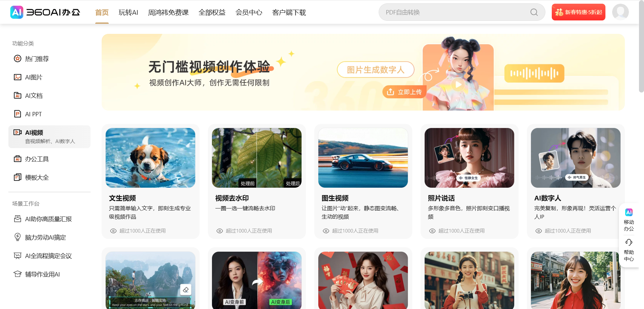Click the 图片生成数字人 button
This screenshot has height=309, width=644.
click(x=375, y=69)
